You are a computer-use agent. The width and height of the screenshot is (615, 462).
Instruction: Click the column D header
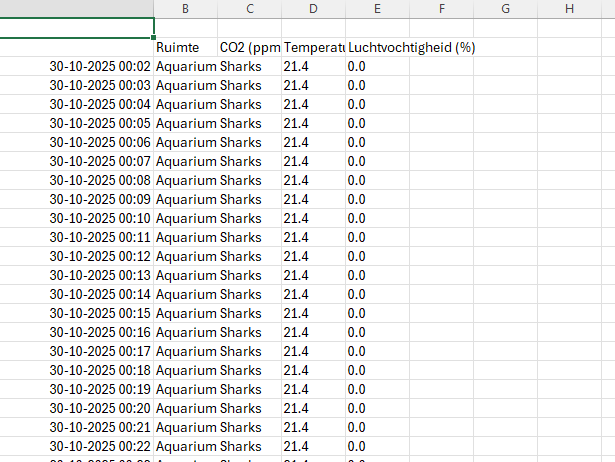point(313,9)
